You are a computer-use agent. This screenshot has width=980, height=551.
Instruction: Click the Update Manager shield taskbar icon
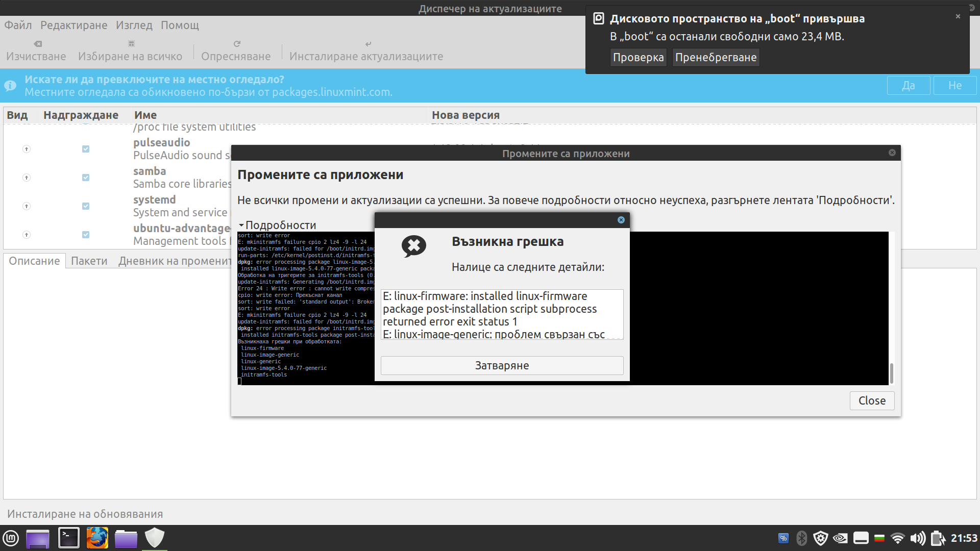(154, 538)
